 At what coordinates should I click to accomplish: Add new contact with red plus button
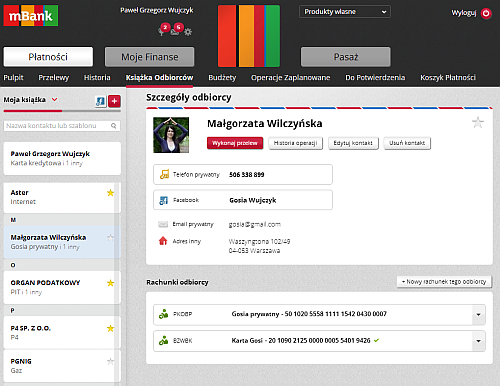pyautogui.click(x=114, y=101)
